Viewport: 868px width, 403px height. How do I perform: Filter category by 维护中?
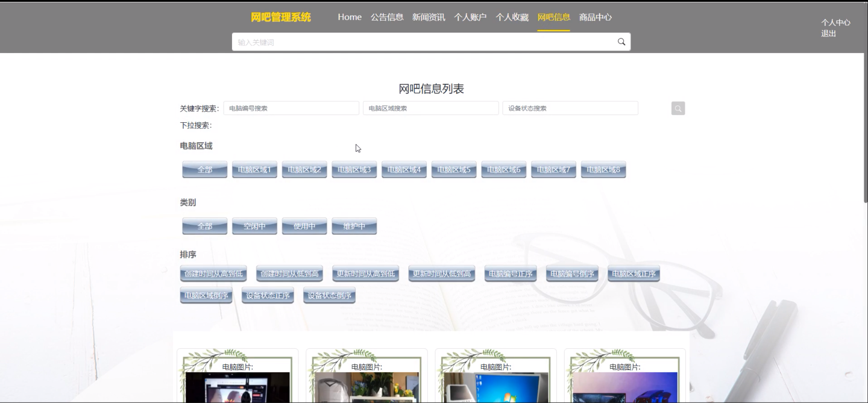[x=354, y=226]
